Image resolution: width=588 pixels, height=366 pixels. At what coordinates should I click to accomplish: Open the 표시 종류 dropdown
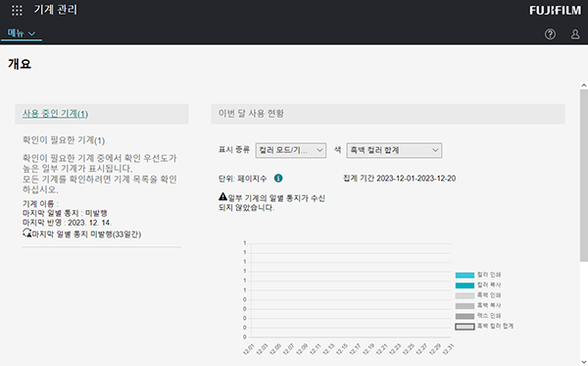pos(291,150)
